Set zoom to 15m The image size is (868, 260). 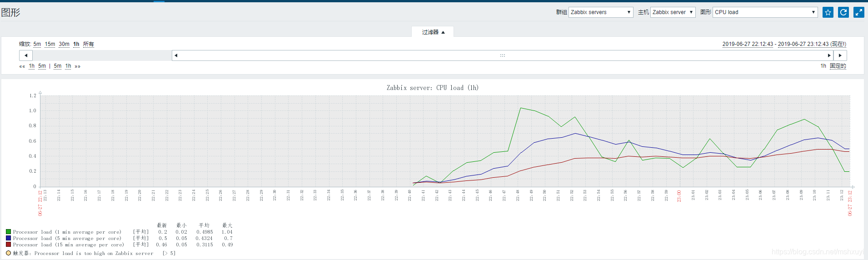coord(50,44)
